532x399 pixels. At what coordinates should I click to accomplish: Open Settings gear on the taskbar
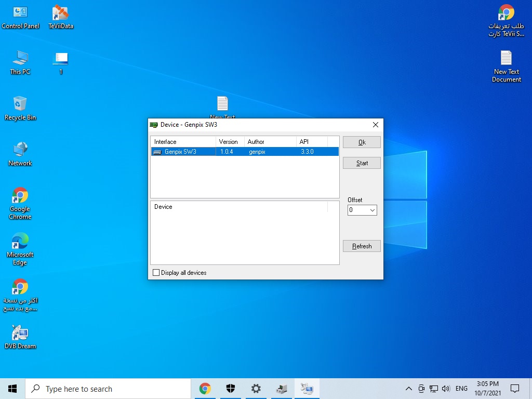coord(256,389)
